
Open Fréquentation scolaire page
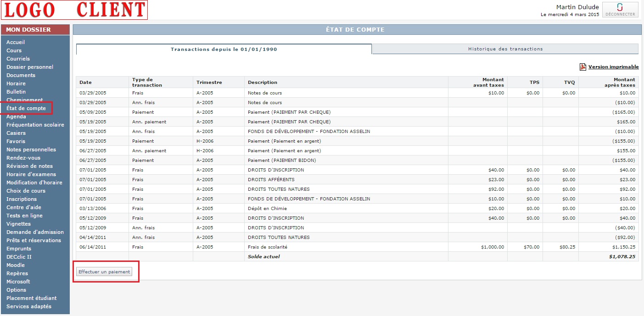[35, 125]
